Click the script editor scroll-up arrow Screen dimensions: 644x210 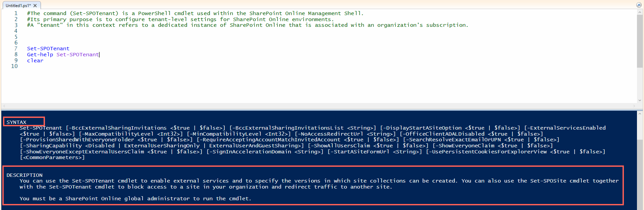640,12
